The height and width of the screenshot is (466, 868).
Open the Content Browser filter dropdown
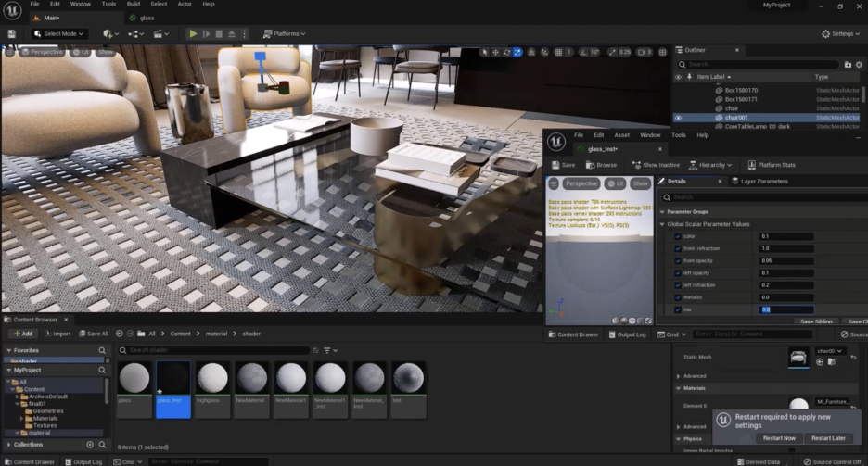tap(330, 350)
